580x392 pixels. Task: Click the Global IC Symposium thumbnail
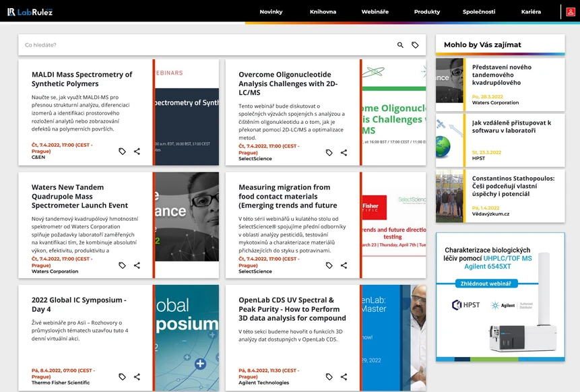click(187, 337)
